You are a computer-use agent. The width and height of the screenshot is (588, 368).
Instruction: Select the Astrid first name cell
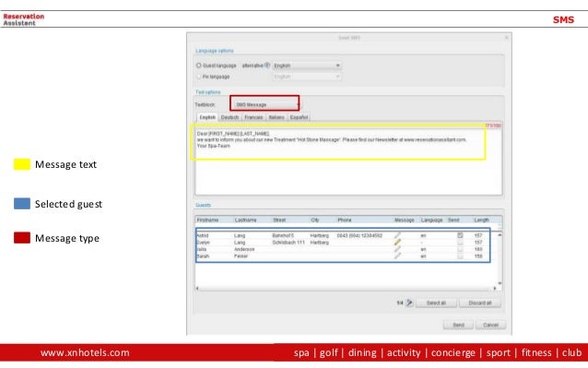pos(203,235)
